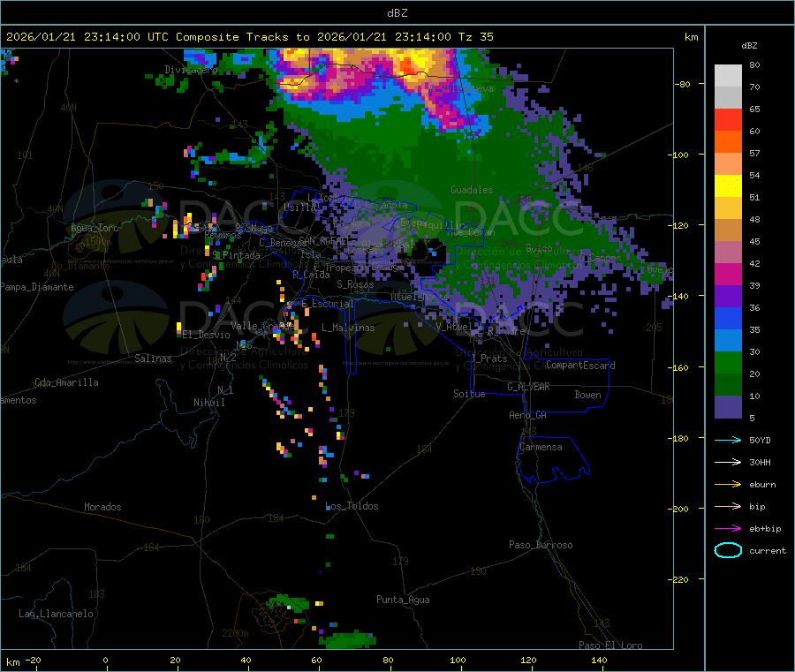795x672 pixels.
Task: Choose the mauve 42–45 dBZ swatch
Action: [x=728, y=252]
